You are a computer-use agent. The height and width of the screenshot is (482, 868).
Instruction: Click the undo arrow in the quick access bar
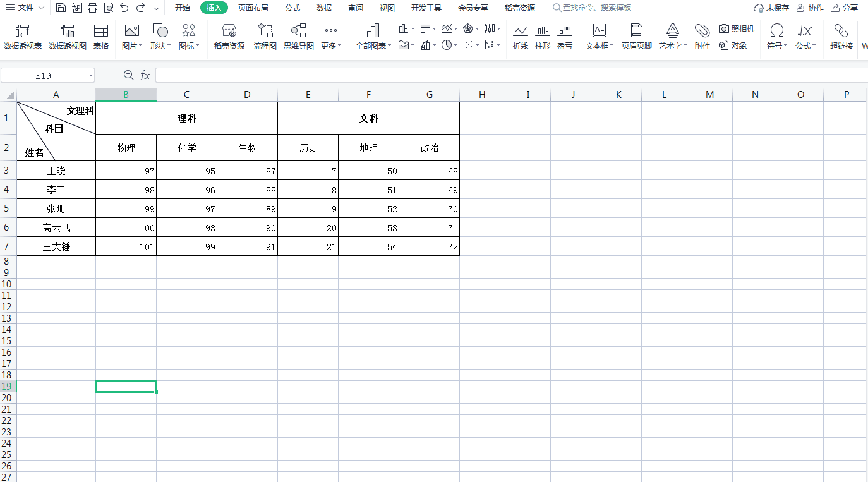point(124,8)
